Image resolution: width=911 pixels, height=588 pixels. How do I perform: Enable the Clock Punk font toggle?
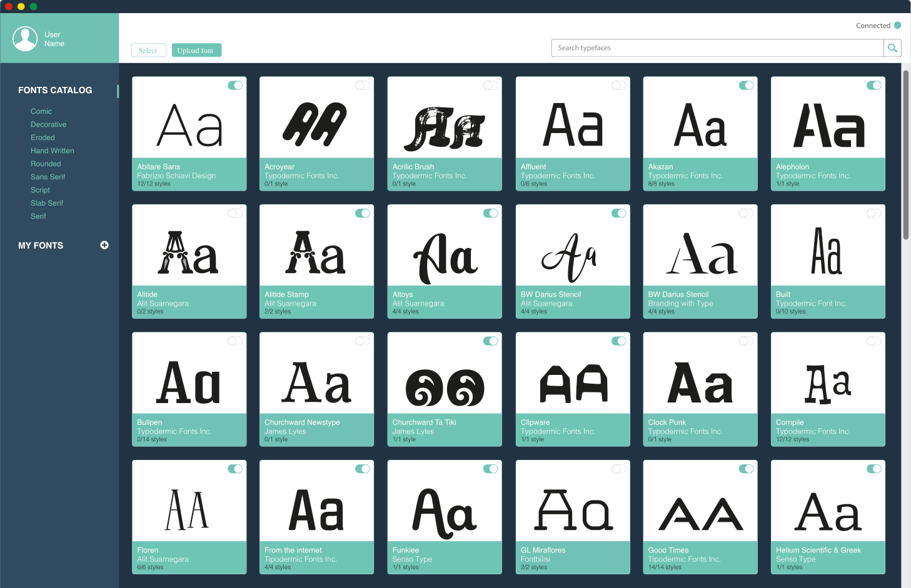click(747, 341)
